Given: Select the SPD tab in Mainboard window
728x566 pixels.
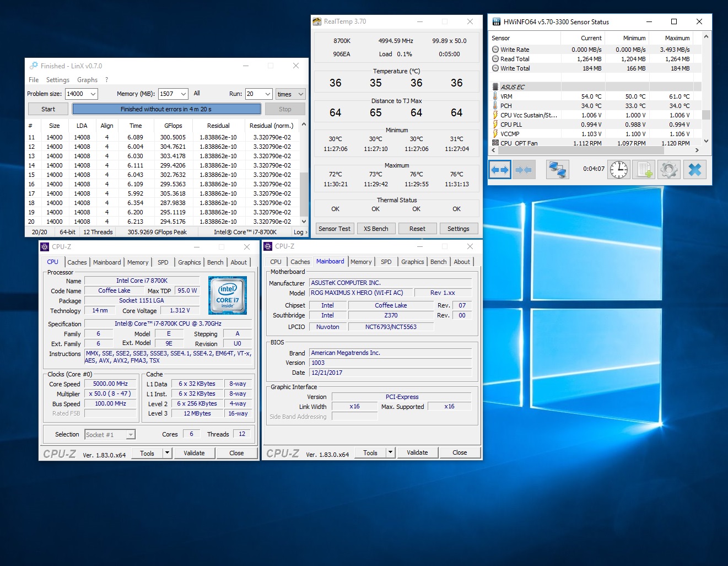Looking at the screenshot, I should click(x=386, y=262).
